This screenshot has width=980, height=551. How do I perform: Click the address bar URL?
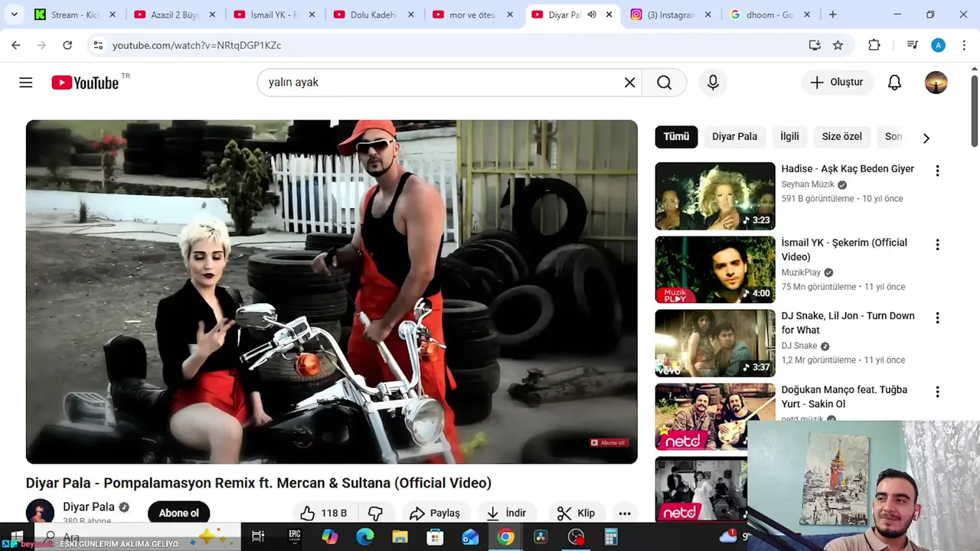pos(197,45)
